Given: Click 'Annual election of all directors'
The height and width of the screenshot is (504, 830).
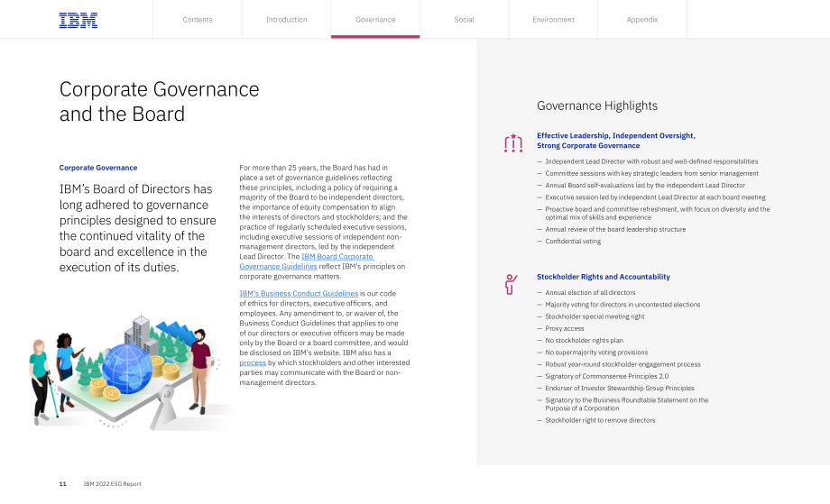Looking at the screenshot, I should pos(590,292).
